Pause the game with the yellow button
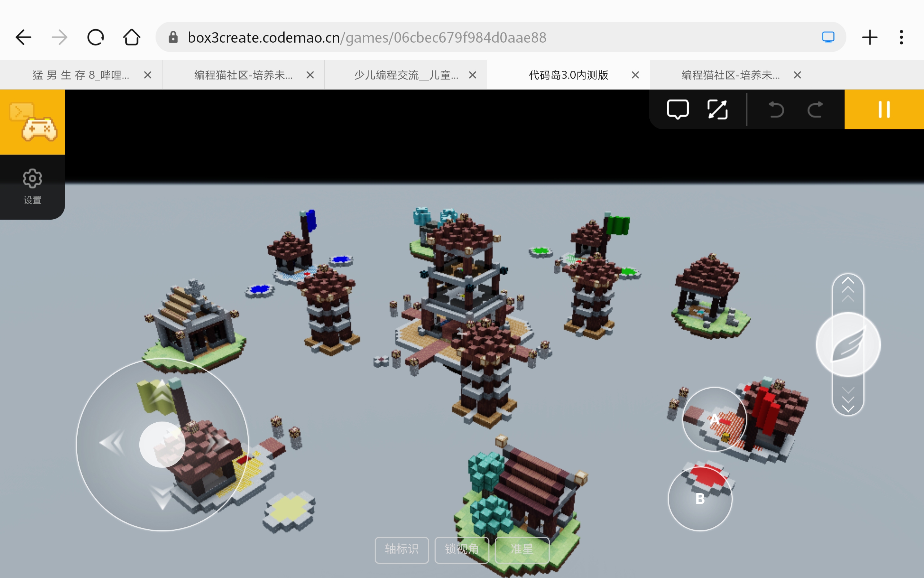Image resolution: width=924 pixels, height=578 pixels. pyautogui.click(x=884, y=110)
